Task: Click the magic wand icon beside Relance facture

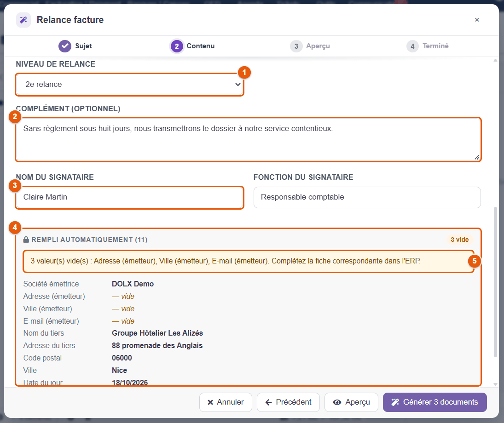Action: point(23,20)
